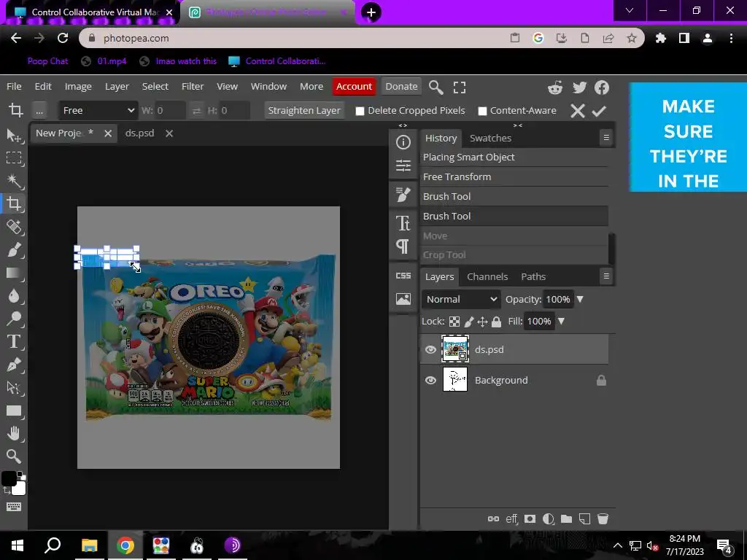Open History panel menu
The height and width of the screenshot is (560, 747).
point(606,138)
